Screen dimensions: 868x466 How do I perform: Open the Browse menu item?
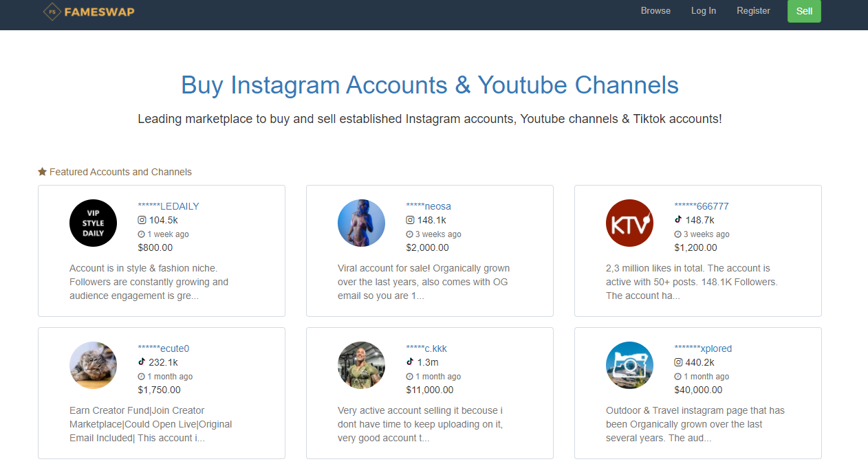[x=655, y=10]
